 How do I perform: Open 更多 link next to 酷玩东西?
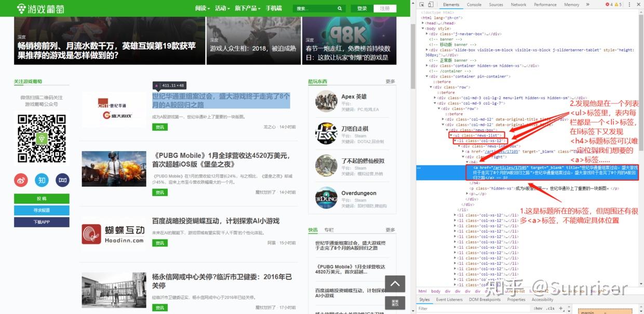391,81
